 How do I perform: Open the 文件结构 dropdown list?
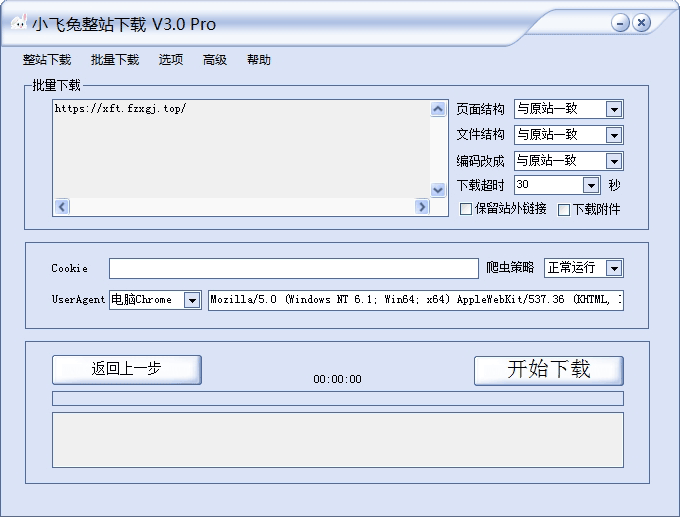614,135
